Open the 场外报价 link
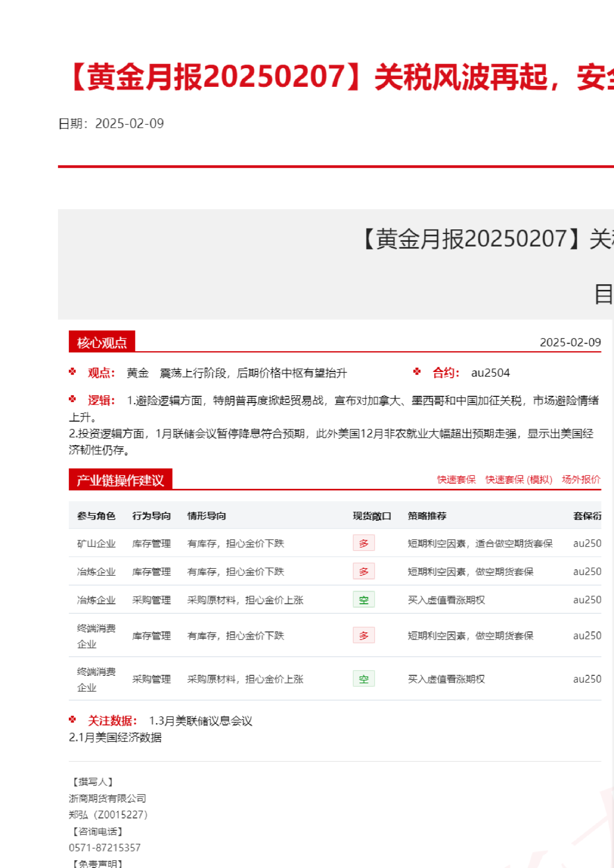 tap(581, 479)
